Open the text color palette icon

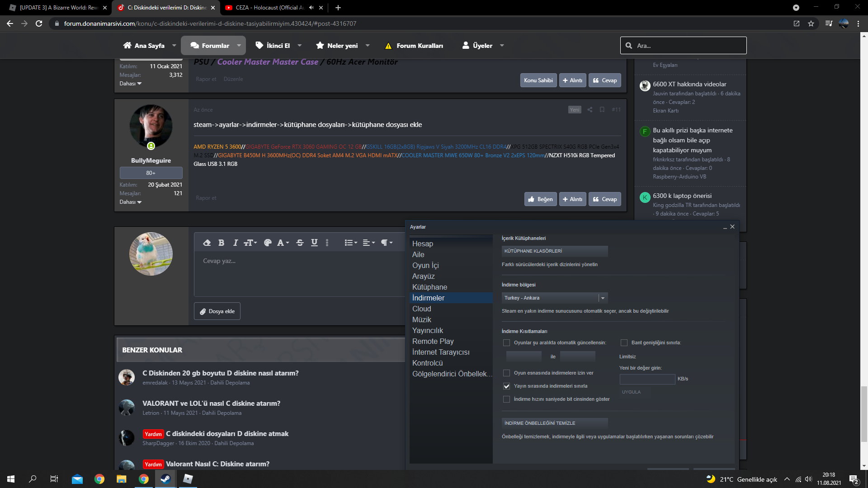click(268, 243)
